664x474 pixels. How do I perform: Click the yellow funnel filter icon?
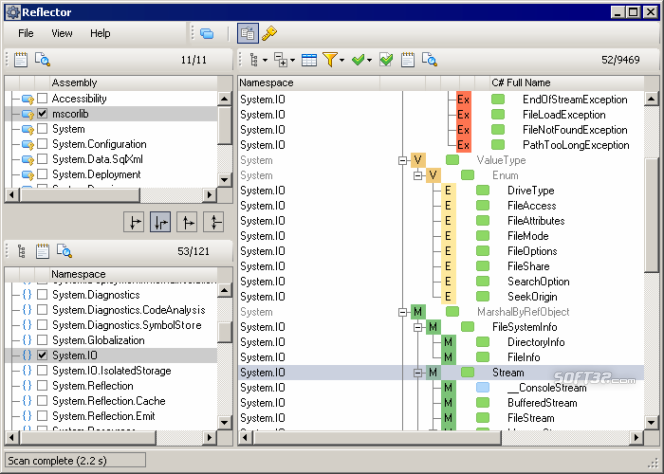coord(330,60)
